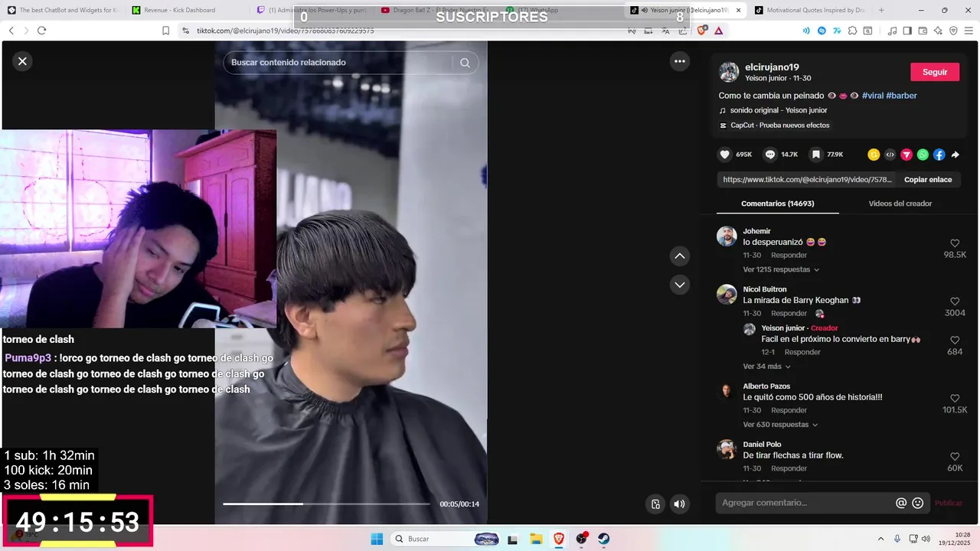The height and width of the screenshot is (551, 980).
Task: Insert mention with @ icon
Action: pyautogui.click(x=901, y=503)
